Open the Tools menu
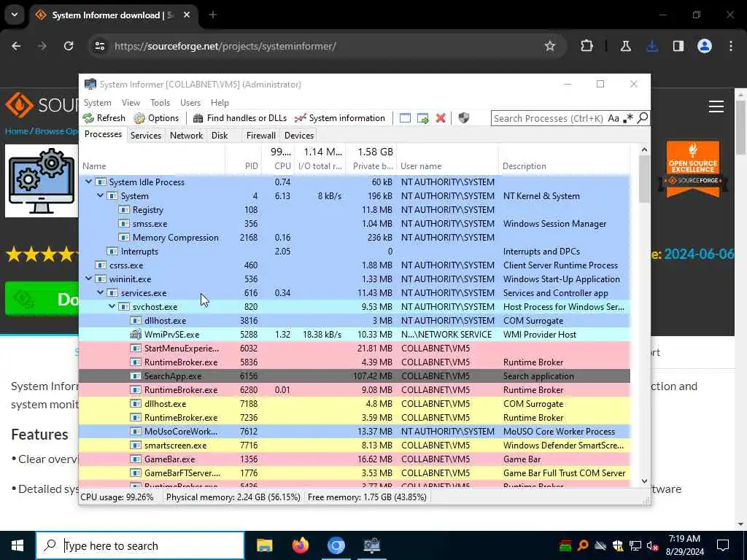Screen dimensions: 747x560 (x=160, y=102)
